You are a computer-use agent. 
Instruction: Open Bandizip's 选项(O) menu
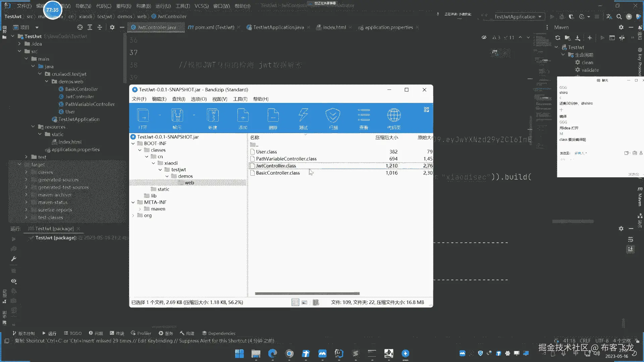(x=199, y=99)
